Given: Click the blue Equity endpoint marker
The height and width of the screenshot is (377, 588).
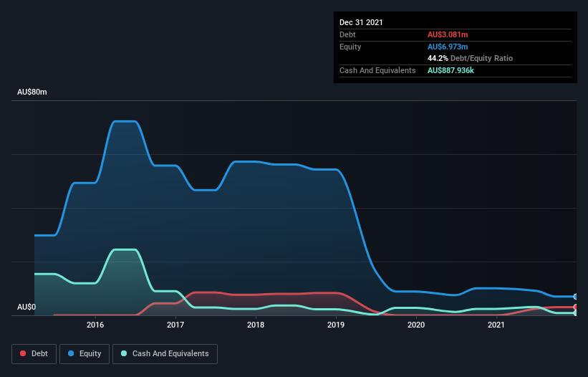Looking at the screenshot, I should click(x=576, y=297).
